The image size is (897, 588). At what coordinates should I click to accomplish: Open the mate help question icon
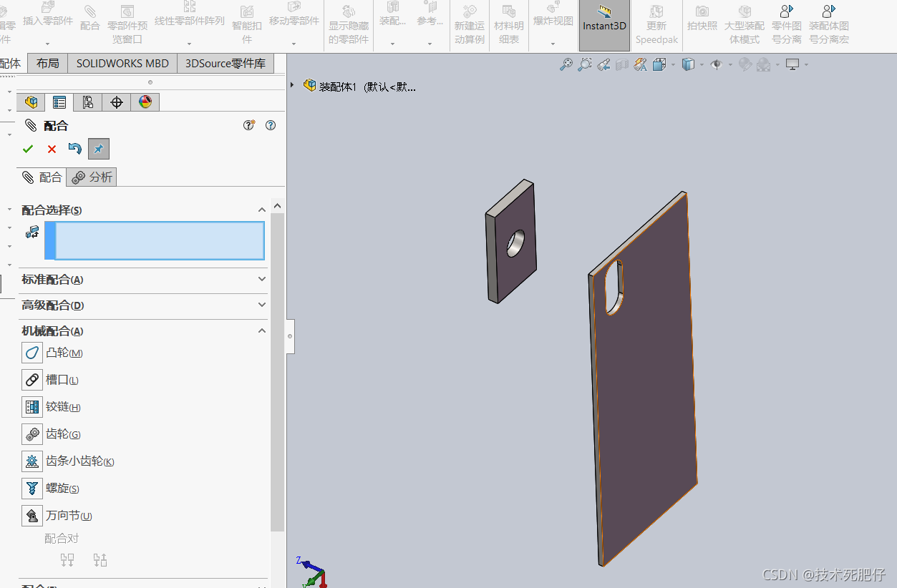click(271, 125)
